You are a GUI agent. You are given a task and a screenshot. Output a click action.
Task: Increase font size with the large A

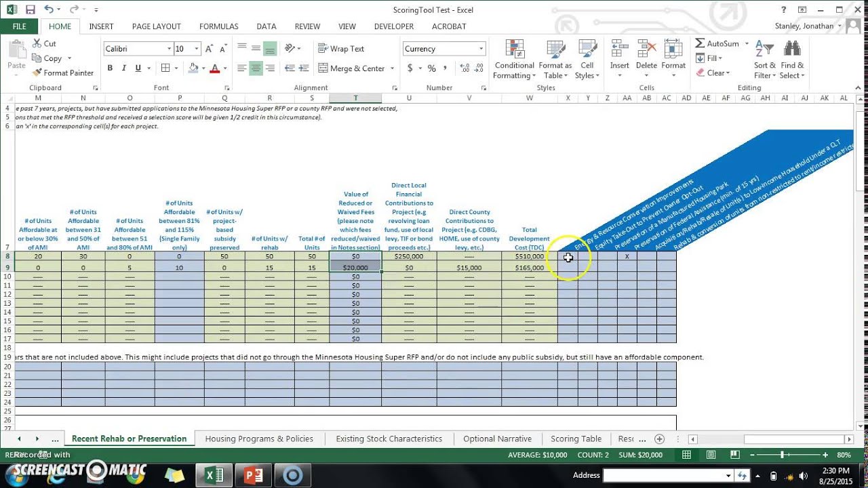[210, 49]
